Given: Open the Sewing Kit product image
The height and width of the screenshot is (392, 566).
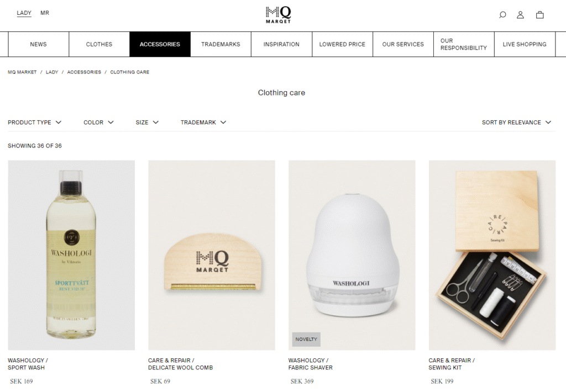Looking at the screenshot, I should click(492, 255).
